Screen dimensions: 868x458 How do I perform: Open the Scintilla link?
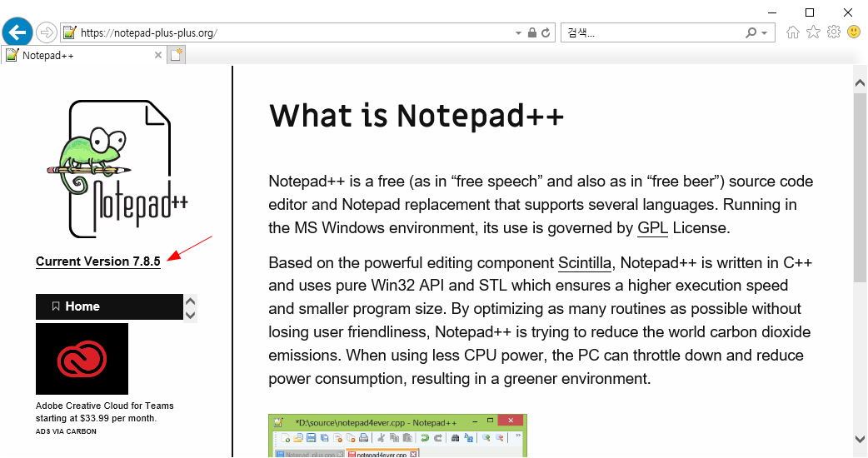click(x=585, y=263)
